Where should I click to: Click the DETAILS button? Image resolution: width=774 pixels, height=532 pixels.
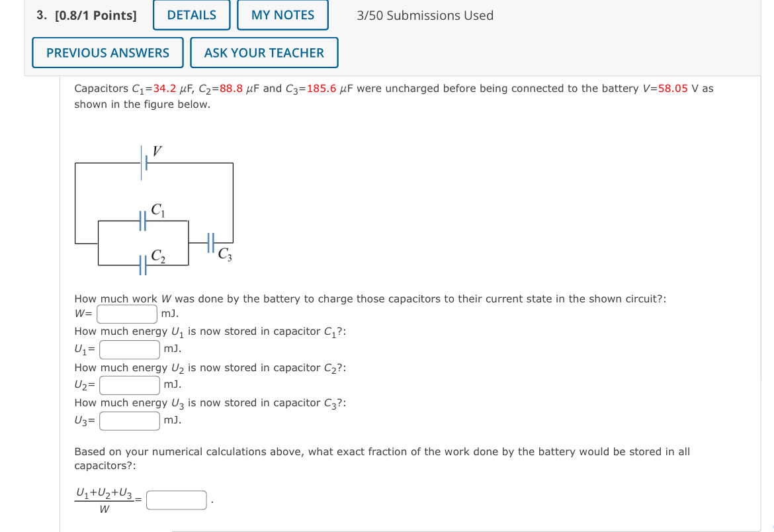click(x=191, y=15)
